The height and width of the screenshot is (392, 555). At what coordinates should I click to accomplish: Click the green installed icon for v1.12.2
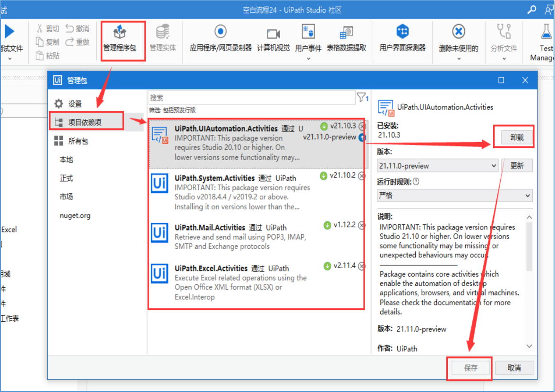(327, 225)
